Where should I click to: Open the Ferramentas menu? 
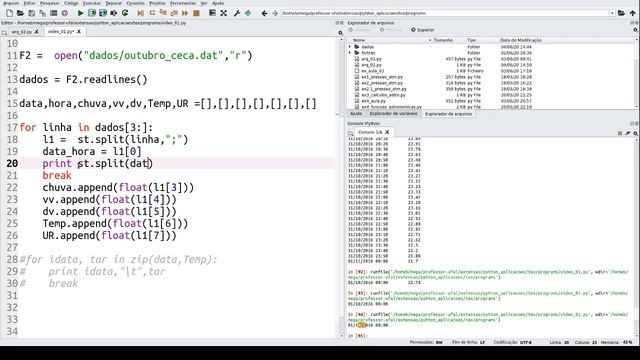click(x=183, y=3)
